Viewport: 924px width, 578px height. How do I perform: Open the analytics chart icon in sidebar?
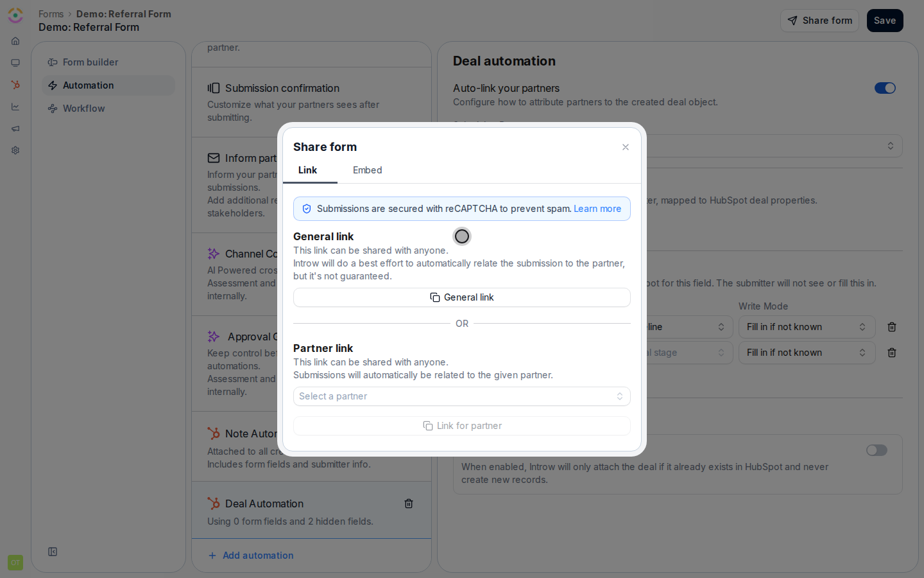click(x=15, y=107)
